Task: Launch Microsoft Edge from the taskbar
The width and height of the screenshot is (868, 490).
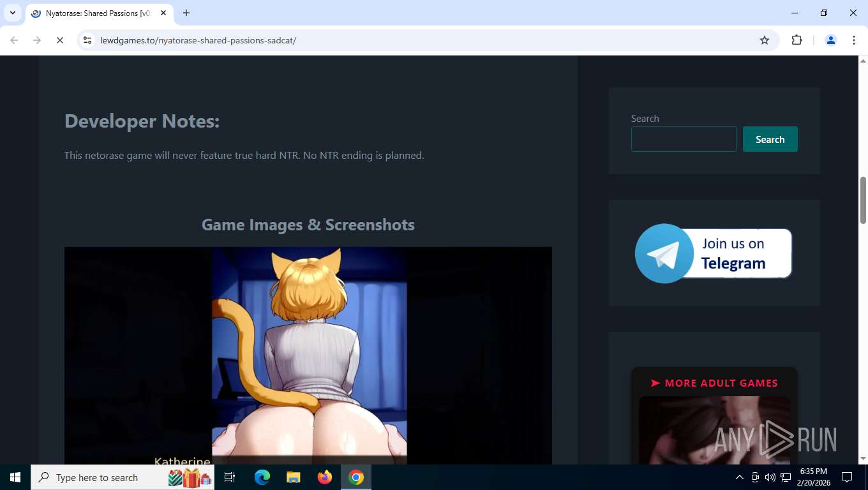Action: point(262,477)
